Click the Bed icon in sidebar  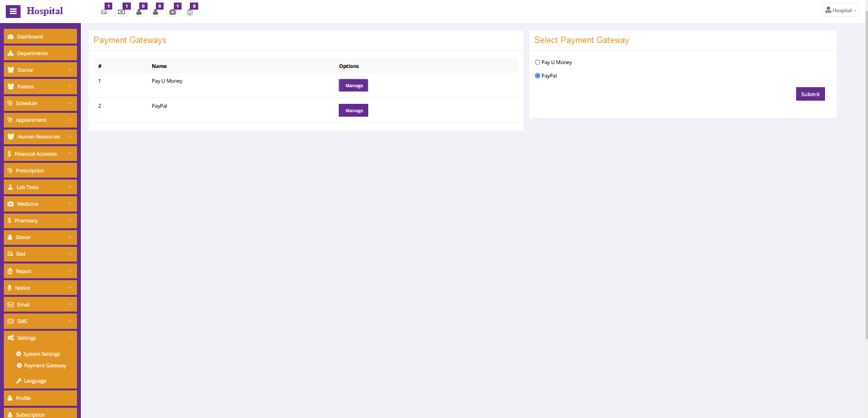pos(10,254)
